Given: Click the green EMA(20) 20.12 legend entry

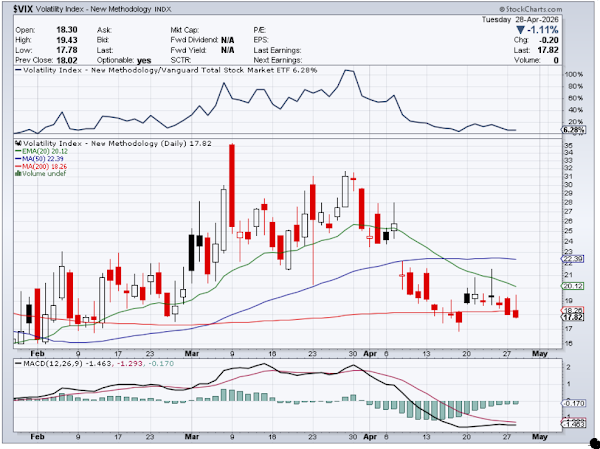Looking at the screenshot, I should point(41,151).
